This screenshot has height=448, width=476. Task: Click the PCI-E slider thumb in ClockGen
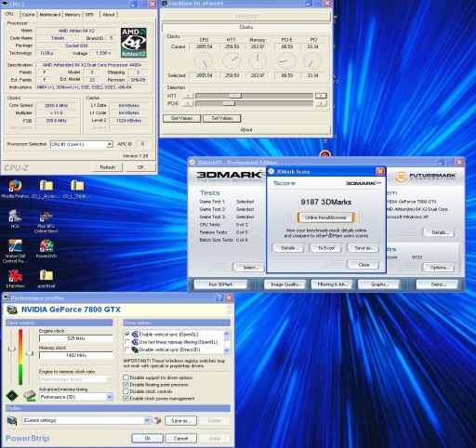pos(229,103)
